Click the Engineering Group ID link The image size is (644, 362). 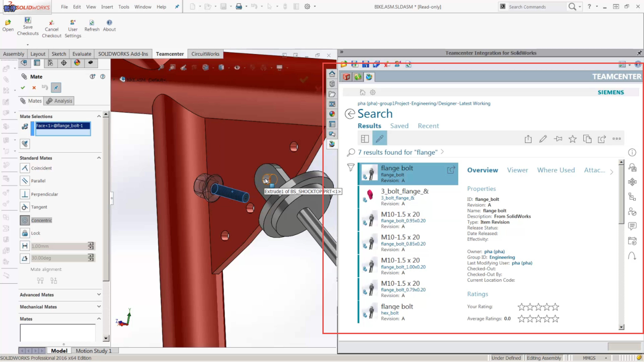[x=502, y=257]
